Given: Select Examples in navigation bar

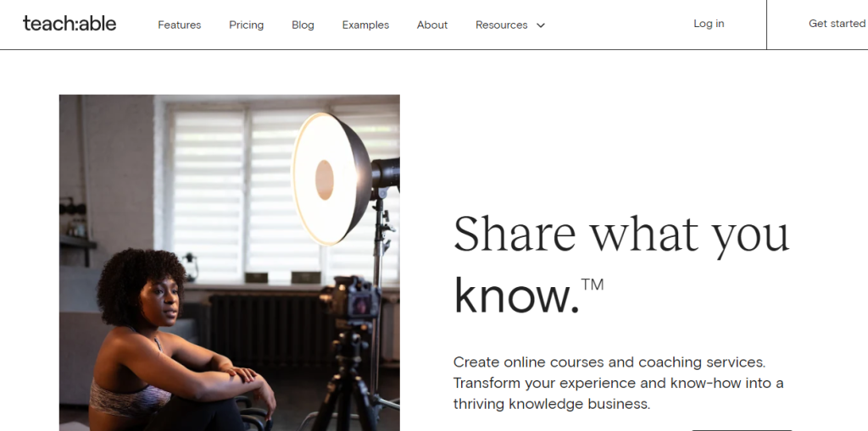Looking at the screenshot, I should (365, 25).
